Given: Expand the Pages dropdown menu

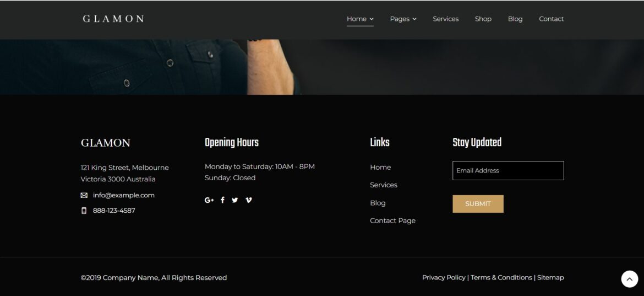Looking at the screenshot, I should tap(403, 19).
